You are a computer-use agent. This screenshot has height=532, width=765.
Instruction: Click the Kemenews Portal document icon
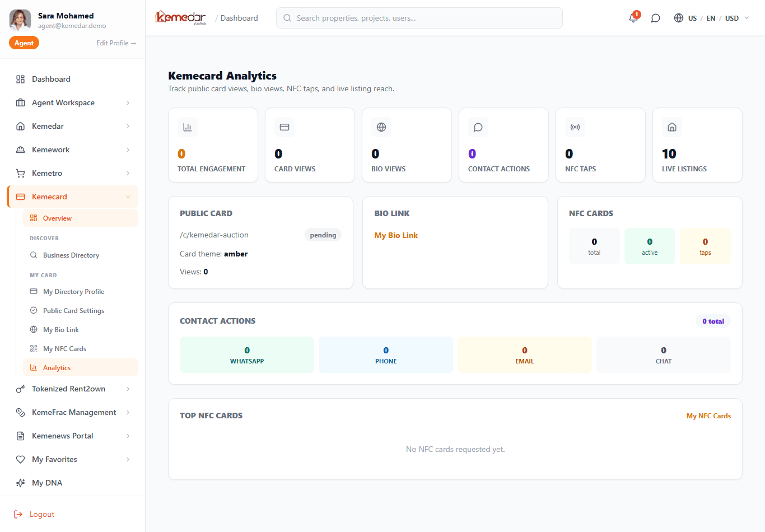(x=21, y=436)
